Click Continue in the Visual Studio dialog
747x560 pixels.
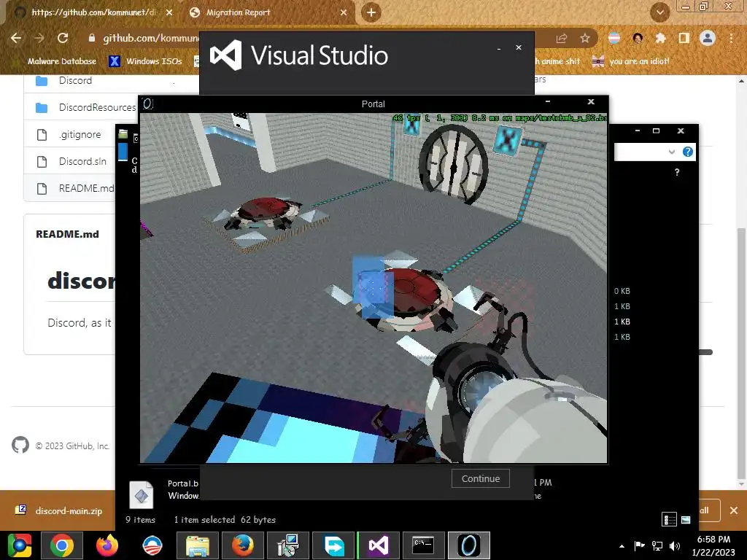coord(480,478)
